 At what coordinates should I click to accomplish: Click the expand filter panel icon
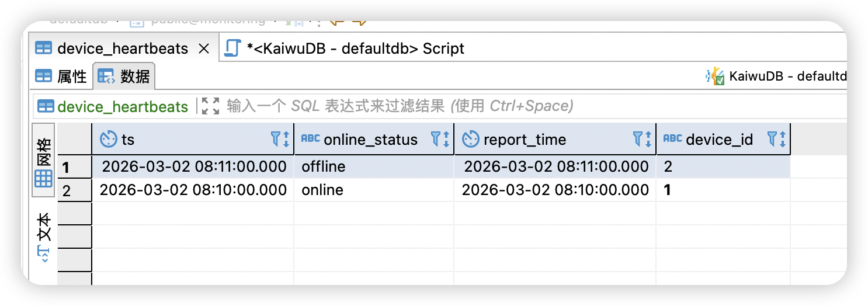tap(210, 106)
